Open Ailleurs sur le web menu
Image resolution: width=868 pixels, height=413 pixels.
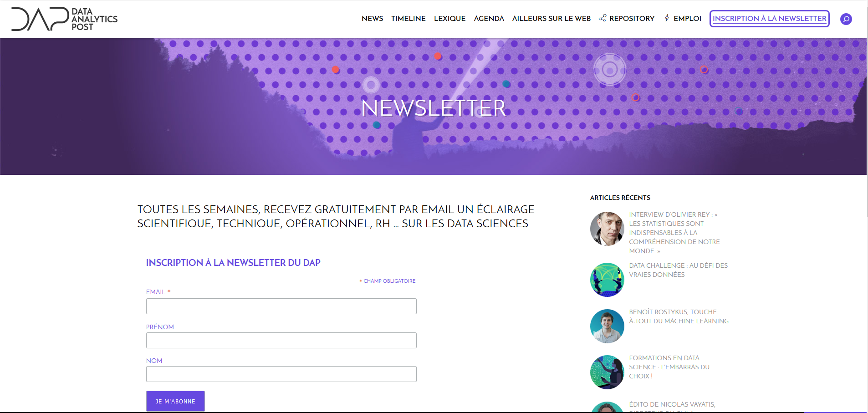click(x=551, y=19)
